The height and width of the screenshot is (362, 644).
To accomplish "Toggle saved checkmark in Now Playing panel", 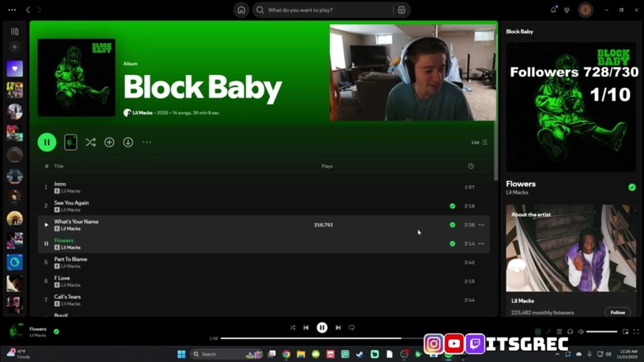I will (632, 187).
